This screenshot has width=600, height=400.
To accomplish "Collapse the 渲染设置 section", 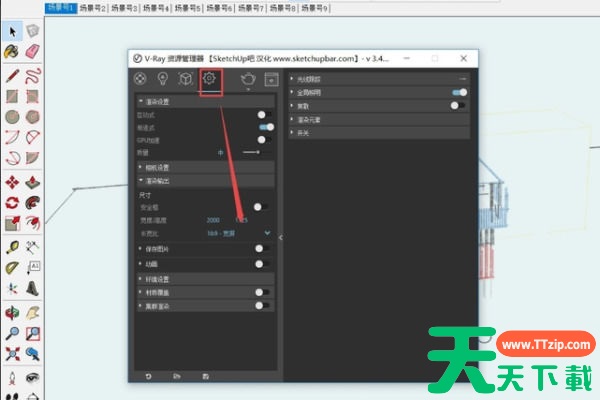I will [x=206, y=101].
